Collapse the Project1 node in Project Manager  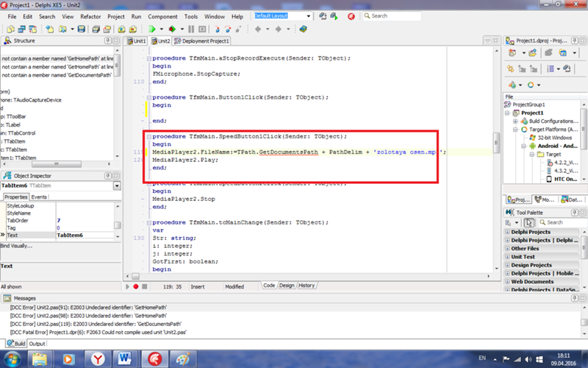click(x=507, y=113)
